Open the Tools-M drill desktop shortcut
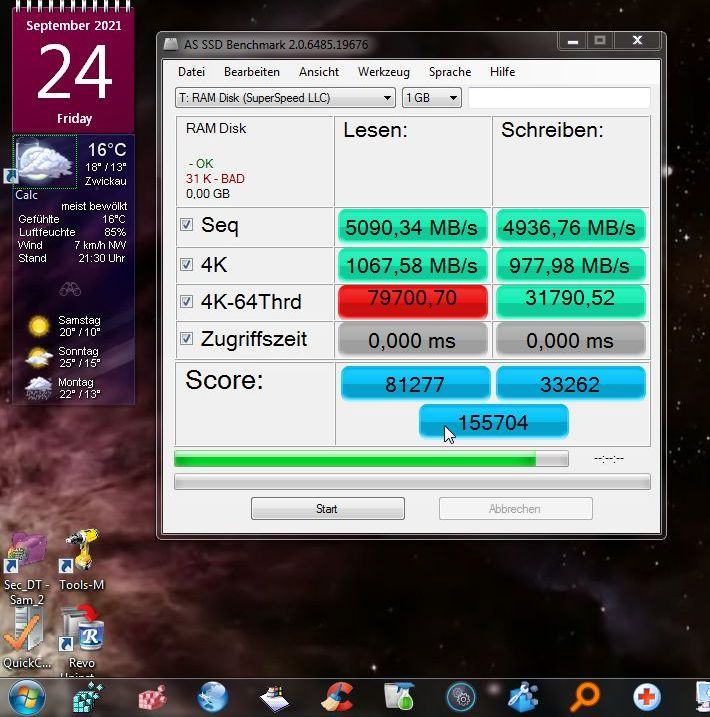710x717 pixels. pyautogui.click(x=81, y=560)
